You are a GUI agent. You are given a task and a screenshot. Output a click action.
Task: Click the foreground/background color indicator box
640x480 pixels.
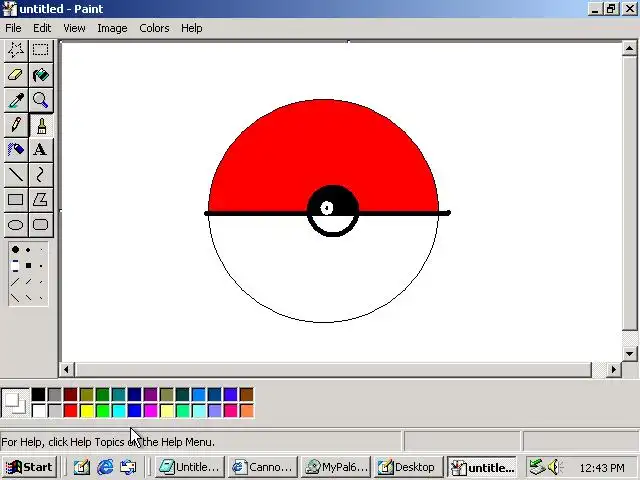click(x=15, y=403)
